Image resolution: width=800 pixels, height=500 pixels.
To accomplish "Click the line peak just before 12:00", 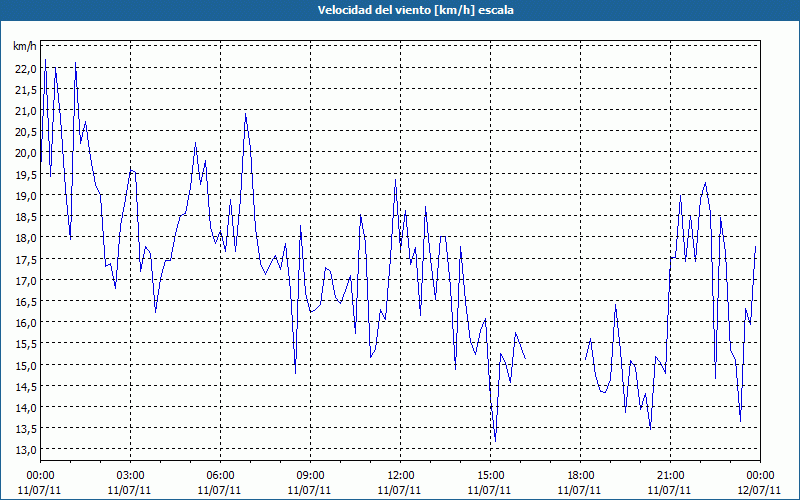I will click(x=395, y=180).
